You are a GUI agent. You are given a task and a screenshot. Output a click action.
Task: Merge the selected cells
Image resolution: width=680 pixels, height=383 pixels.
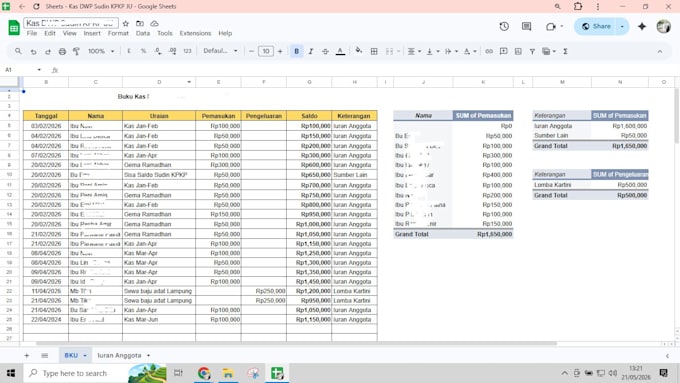click(x=389, y=51)
